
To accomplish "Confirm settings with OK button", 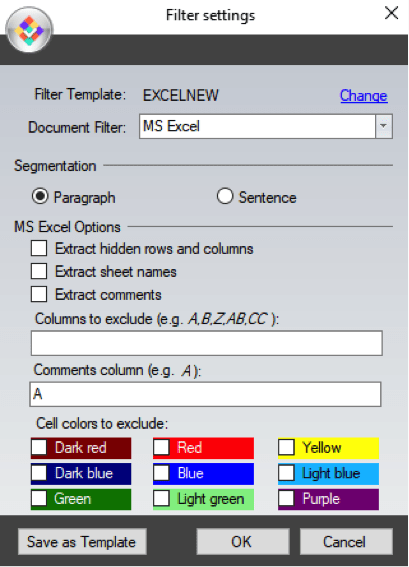I will 243,542.
